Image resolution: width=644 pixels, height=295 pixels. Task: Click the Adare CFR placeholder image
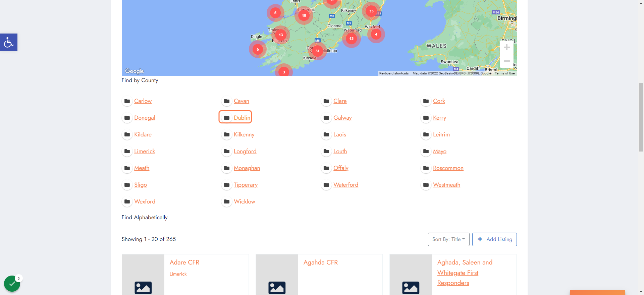(143, 275)
